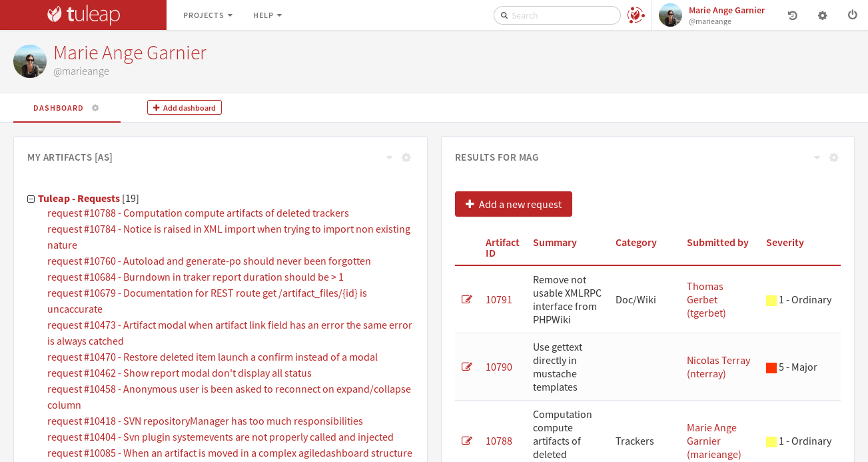Click the edit pencil beside artifact 10791
The height and width of the screenshot is (462, 868).
pyautogui.click(x=467, y=299)
